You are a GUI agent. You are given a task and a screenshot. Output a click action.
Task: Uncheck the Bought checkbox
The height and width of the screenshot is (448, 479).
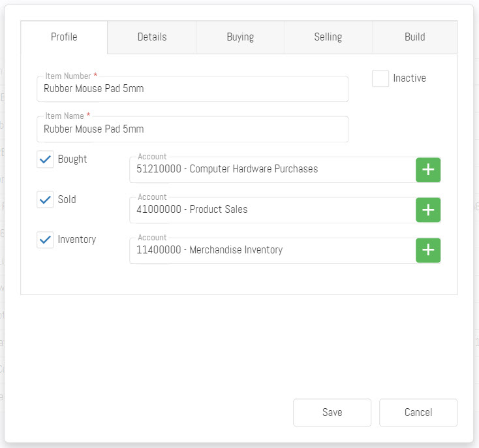[x=45, y=159]
